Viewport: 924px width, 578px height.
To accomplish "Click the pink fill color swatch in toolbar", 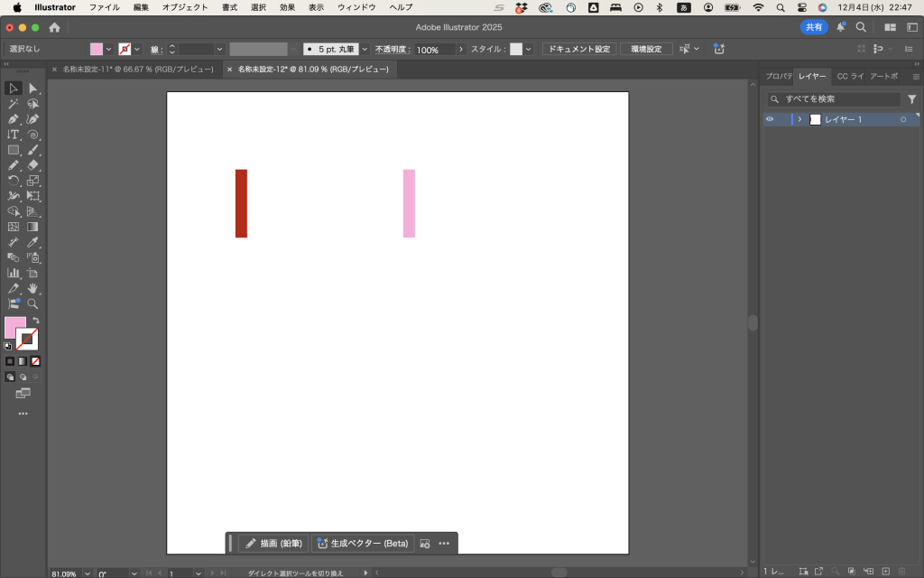I will click(14, 326).
